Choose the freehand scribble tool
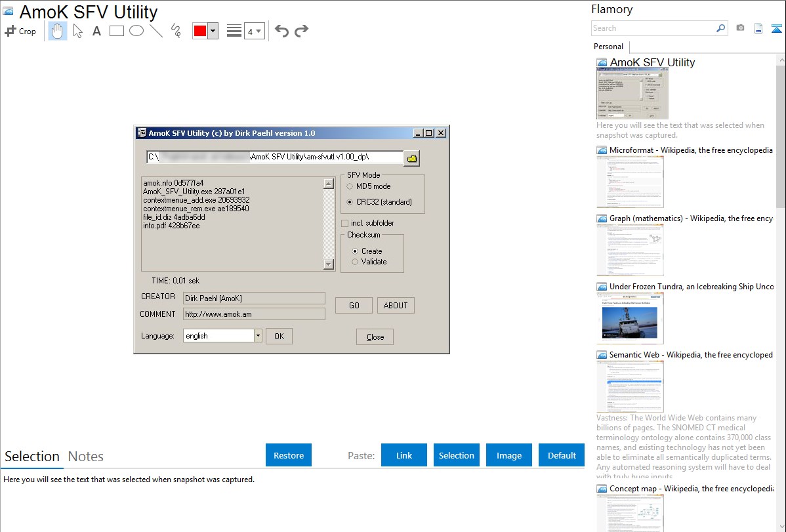 point(176,31)
